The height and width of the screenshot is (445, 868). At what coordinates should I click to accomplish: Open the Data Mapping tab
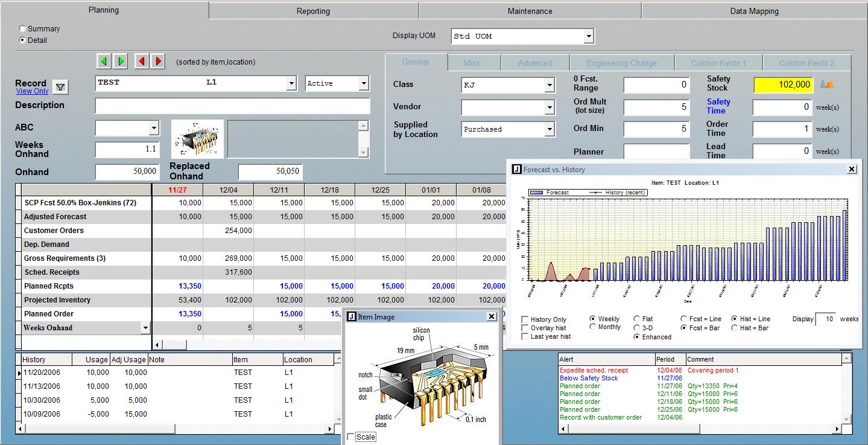(754, 11)
